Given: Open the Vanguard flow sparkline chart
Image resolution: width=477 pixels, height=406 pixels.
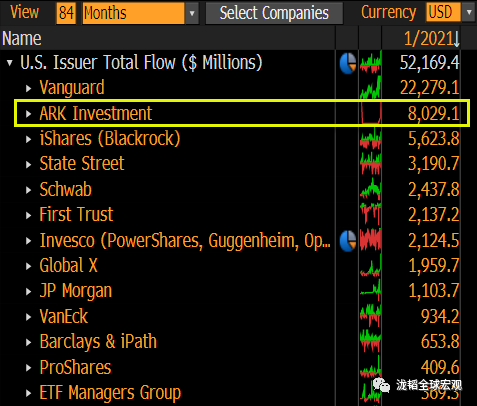Looking at the screenshot, I should click(x=370, y=88).
